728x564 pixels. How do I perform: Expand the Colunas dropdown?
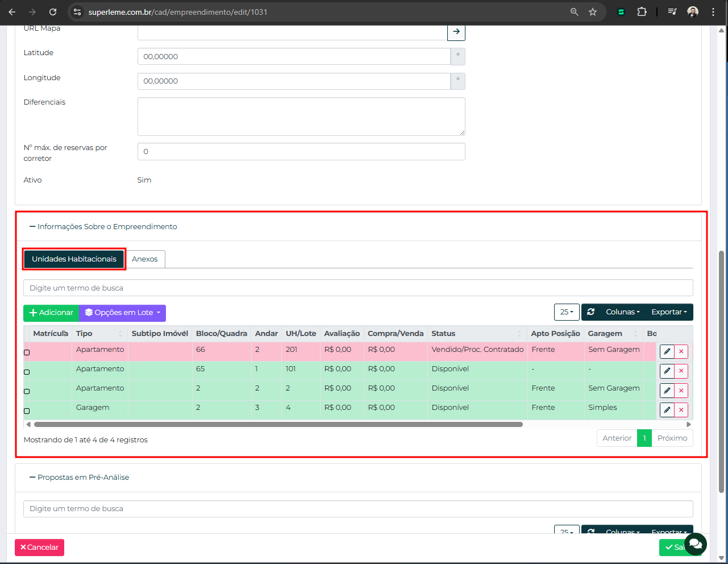pos(622,312)
